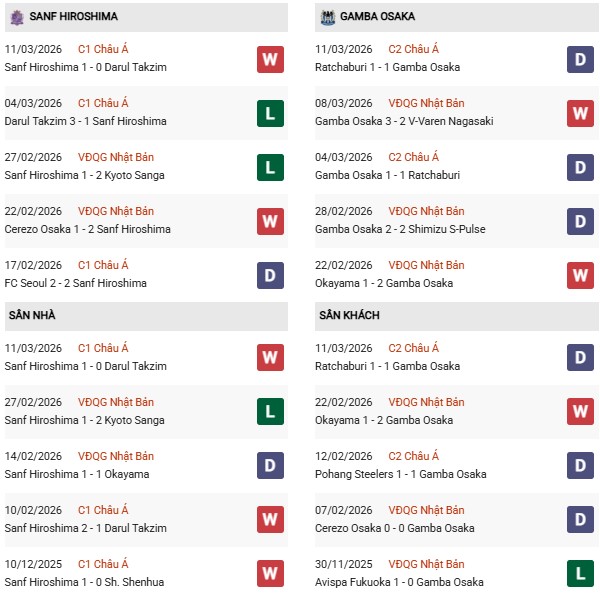
Task: Click the Sanf Hiroshima club logo
Action: pos(17,17)
